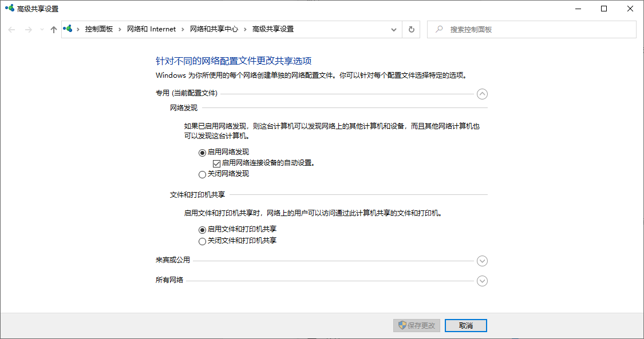
Task: Minimize the 高级共享设置 window
Action: pos(578,9)
